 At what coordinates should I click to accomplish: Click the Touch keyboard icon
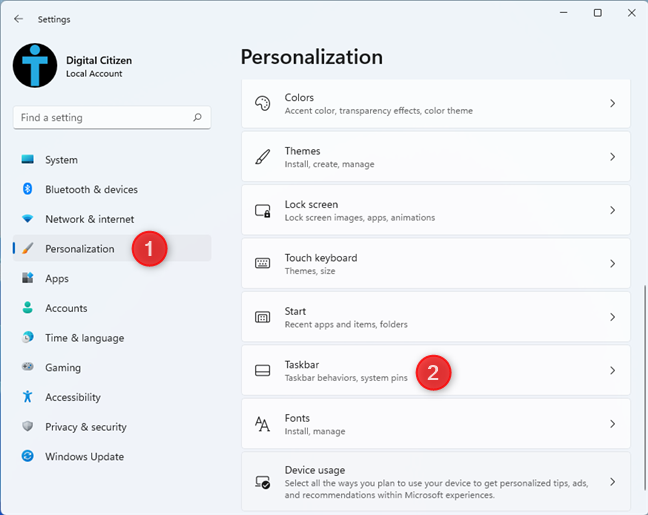pyautogui.click(x=262, y=263)
